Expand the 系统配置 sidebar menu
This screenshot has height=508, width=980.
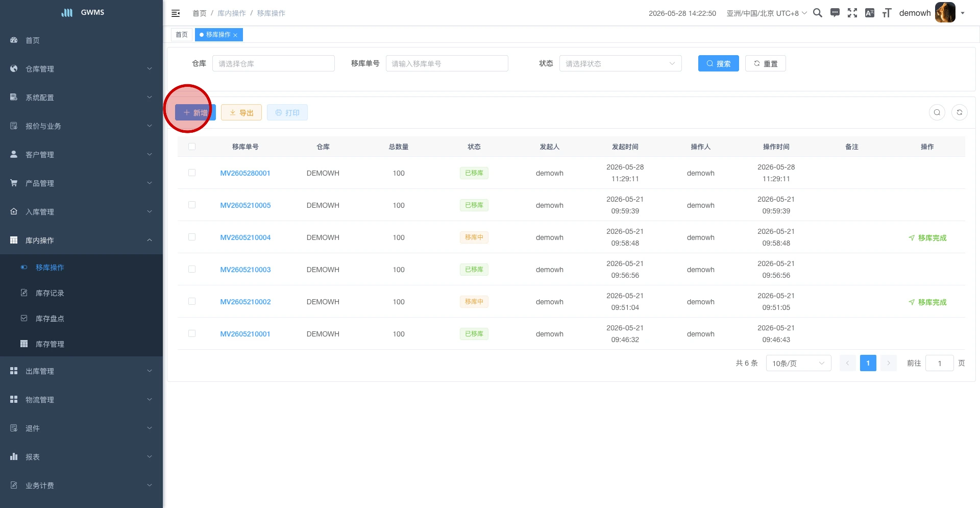pos(82,97)
